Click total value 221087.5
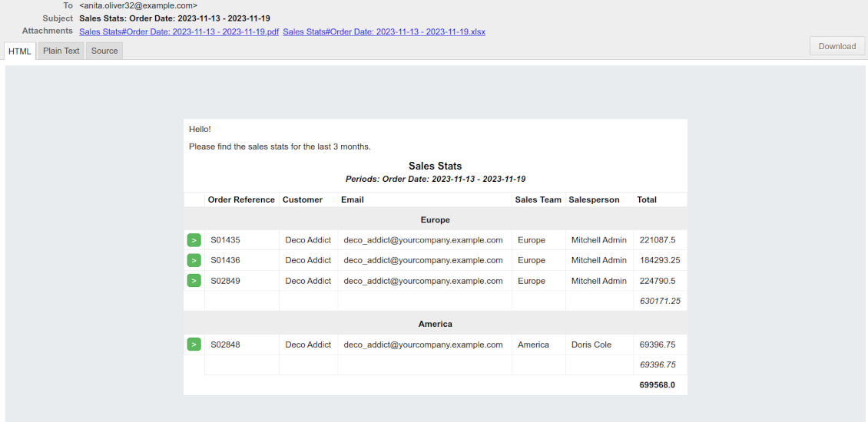Viewport: 868px width, 422px height. tap(658, 240)
